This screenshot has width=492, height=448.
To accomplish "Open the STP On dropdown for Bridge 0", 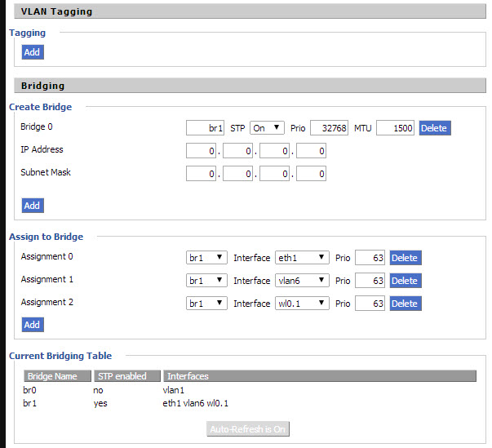I will tap(267, 128).
